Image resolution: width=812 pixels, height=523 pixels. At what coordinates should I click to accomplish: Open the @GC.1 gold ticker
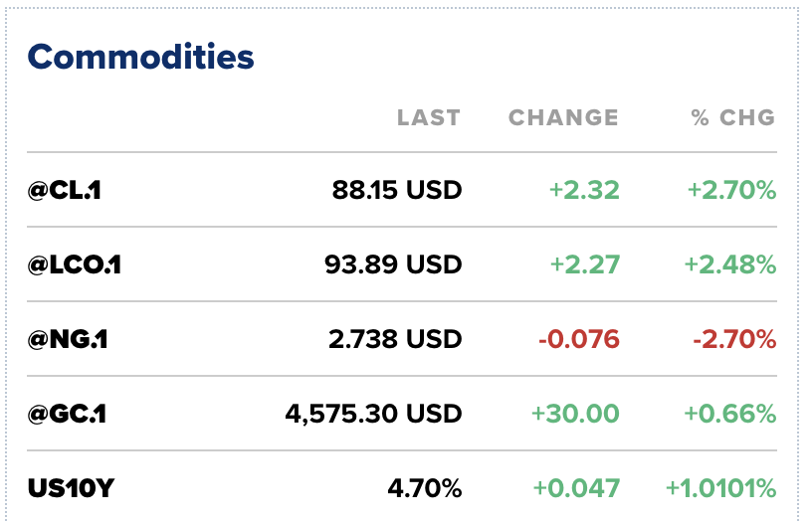(x=67, y=414)
